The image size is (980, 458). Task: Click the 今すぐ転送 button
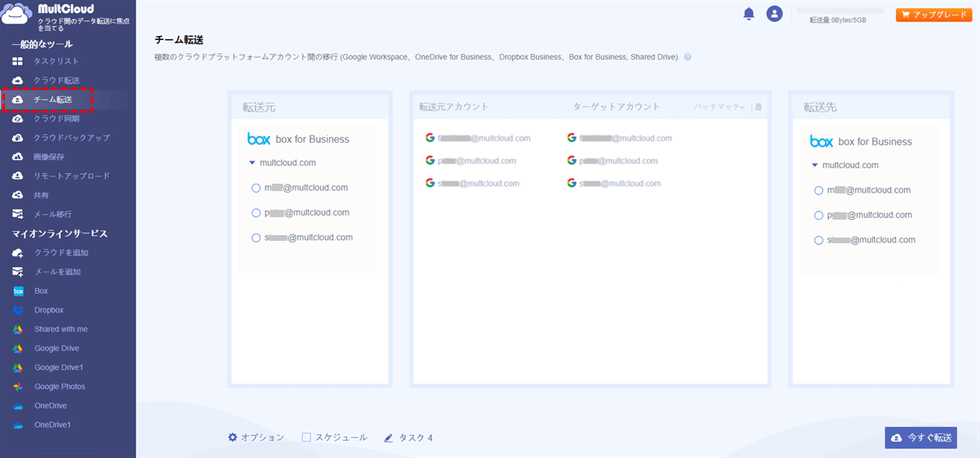[921, 438]
